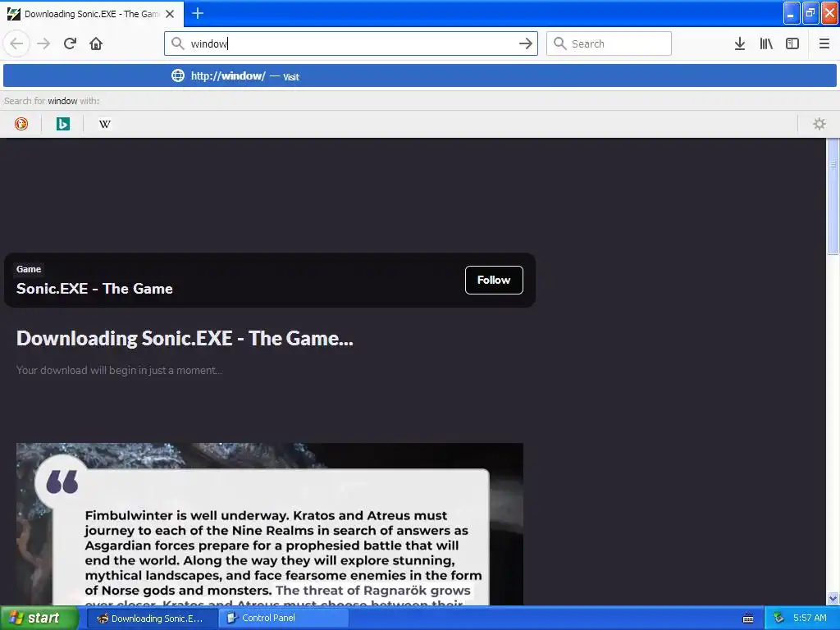840x630 pixels.
Task: Toggle the sidebar view icon
Action: (x=792, y=43)
